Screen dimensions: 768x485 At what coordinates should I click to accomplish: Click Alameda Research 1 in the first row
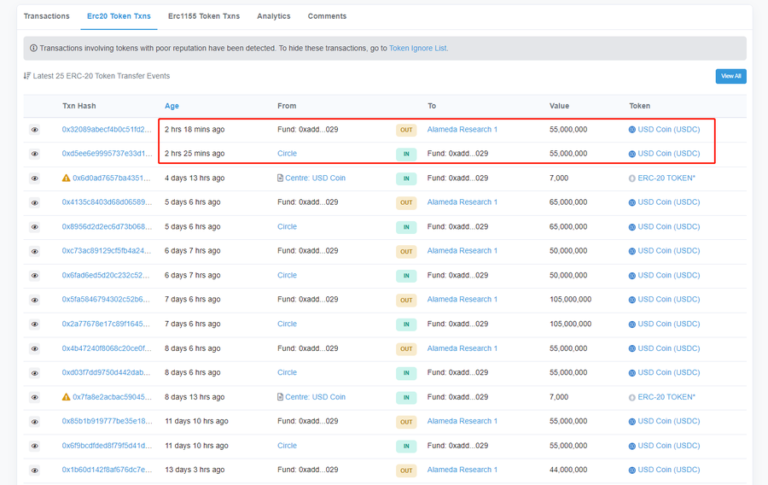point(462,130)
